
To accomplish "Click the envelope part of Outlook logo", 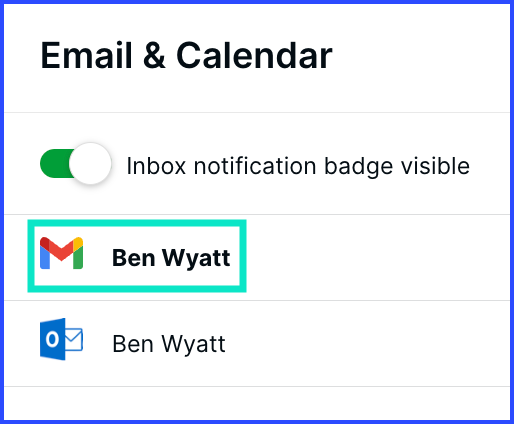I will click(74, 339).
